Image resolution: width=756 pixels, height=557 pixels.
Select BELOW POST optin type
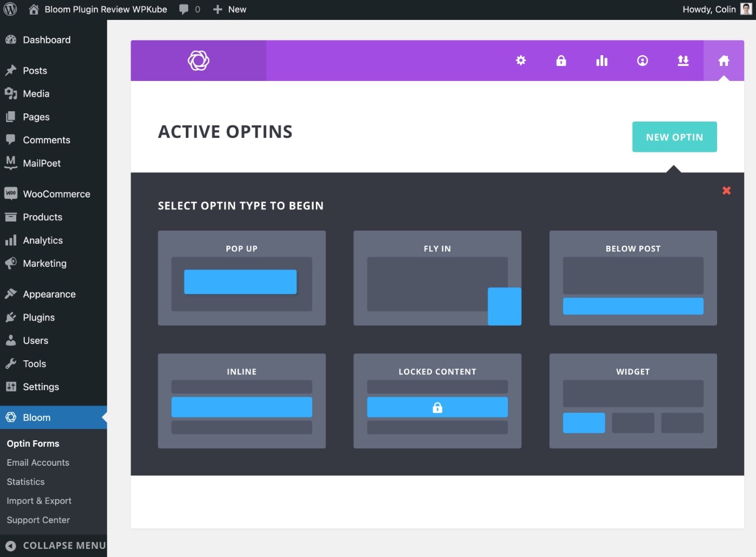tap(633, 278)
